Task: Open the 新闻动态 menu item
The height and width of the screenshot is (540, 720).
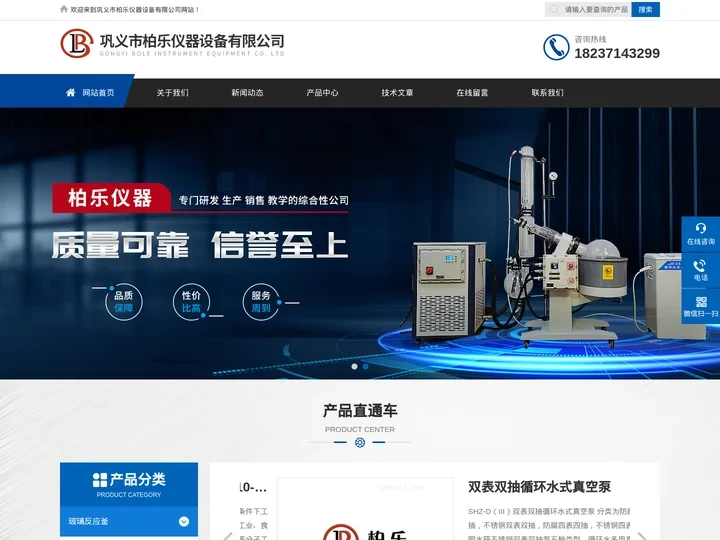Action: point(247,93)
